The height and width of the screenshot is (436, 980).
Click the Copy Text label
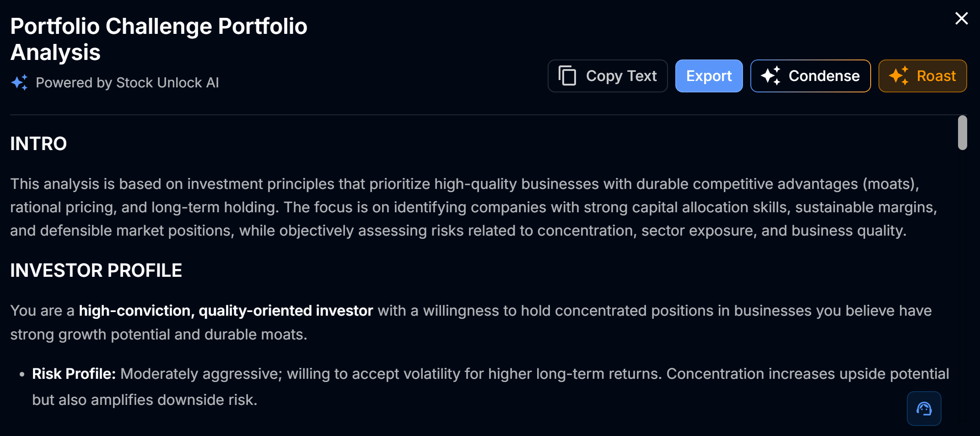coord(621,75)
